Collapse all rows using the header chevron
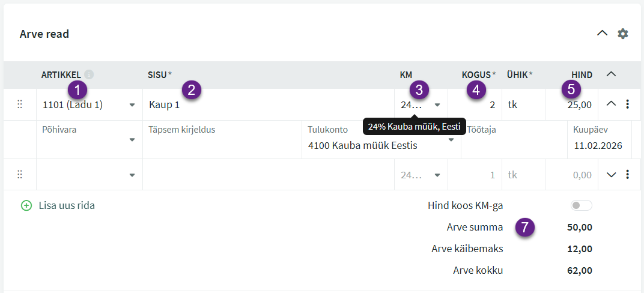644x293 pixels. [611, 74]
